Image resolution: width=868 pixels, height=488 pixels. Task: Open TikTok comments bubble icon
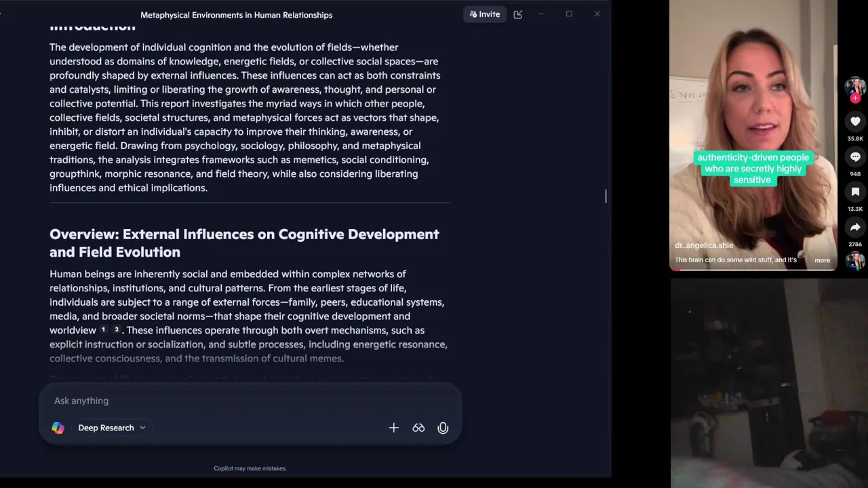click(855, 157)
